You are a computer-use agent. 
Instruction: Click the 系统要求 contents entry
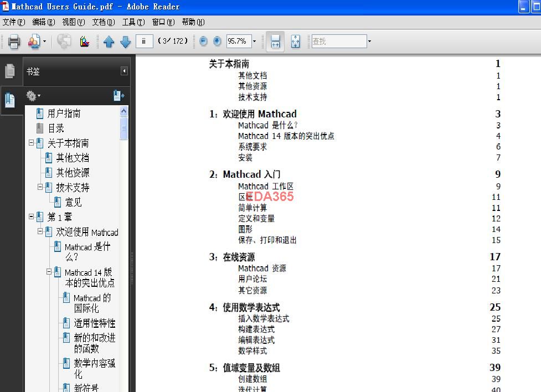tap(253, 147)
